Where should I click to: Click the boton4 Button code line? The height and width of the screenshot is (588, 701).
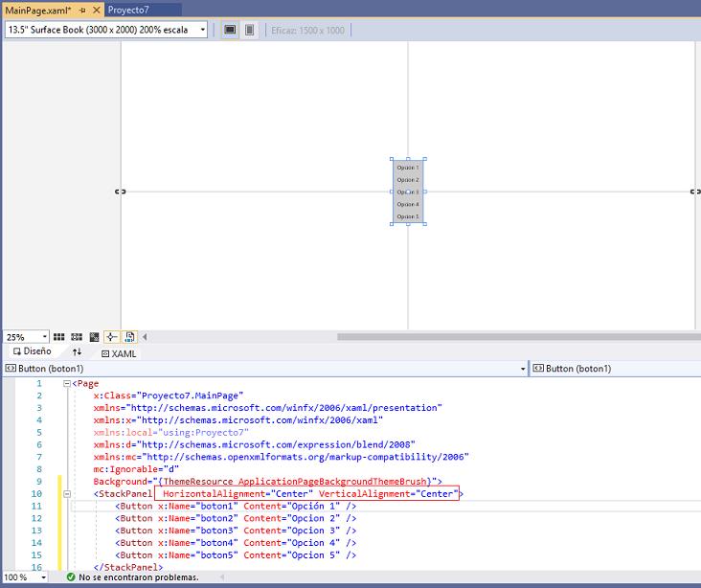point(236,543)
